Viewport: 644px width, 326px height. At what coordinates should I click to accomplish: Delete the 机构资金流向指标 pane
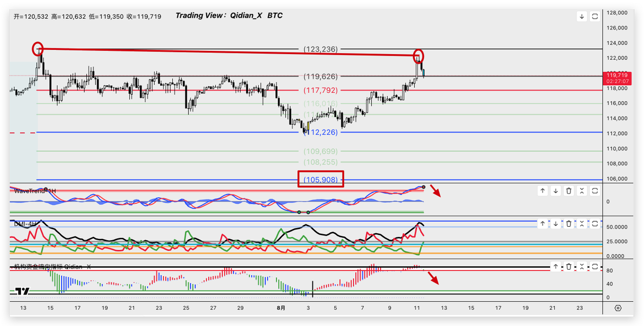click(x=569, y=266)
